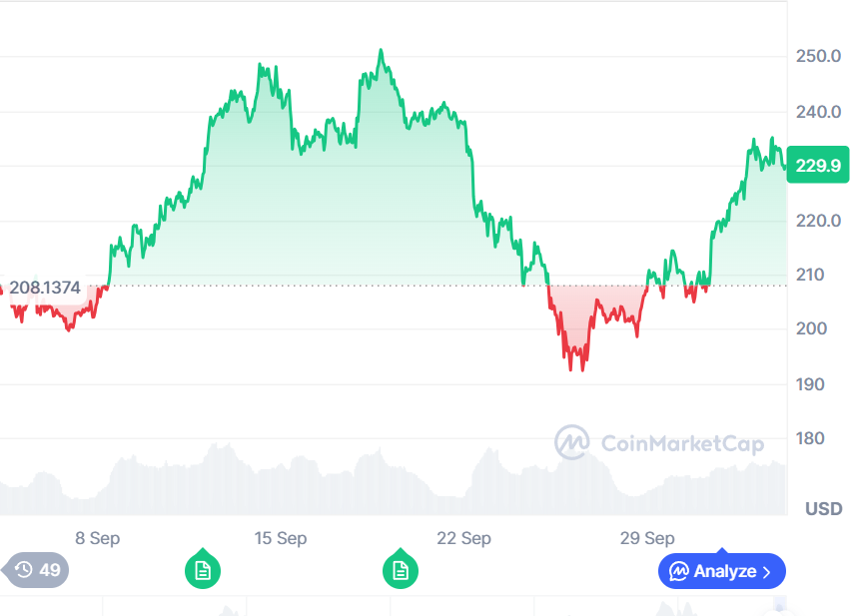Click the history clock icon badge showing 49

(x=24, y=571)
